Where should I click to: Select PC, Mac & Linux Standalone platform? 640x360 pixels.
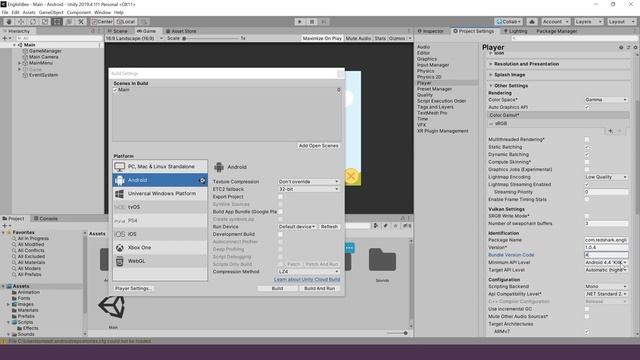160,167
